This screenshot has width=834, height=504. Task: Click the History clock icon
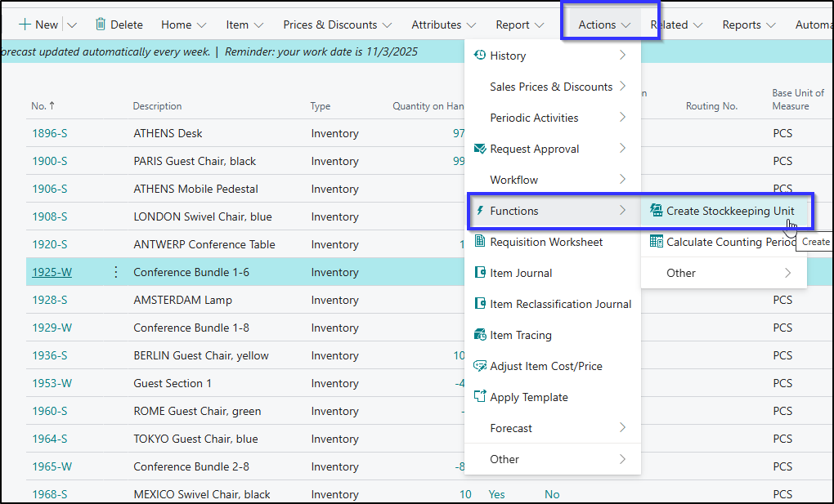click(480, 56)
